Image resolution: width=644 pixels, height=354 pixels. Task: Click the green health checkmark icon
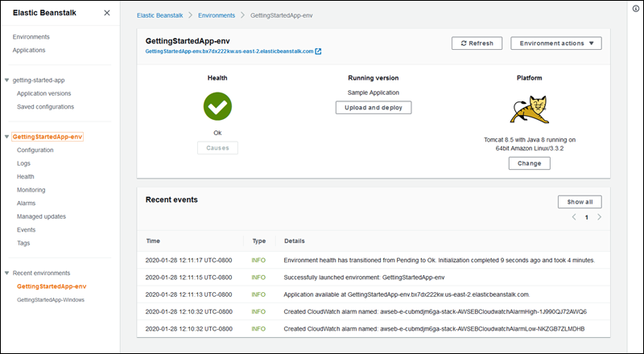tap(217, 106)
